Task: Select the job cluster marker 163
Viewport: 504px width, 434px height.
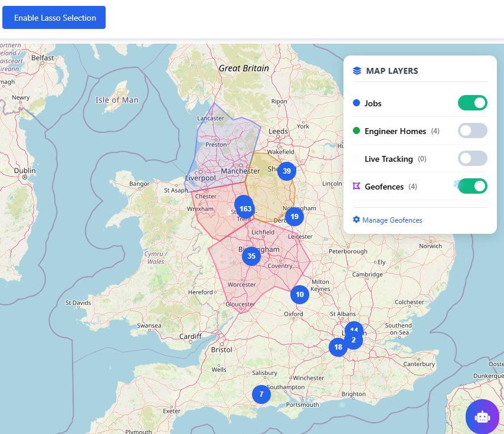Action: (x=246, y=209)
